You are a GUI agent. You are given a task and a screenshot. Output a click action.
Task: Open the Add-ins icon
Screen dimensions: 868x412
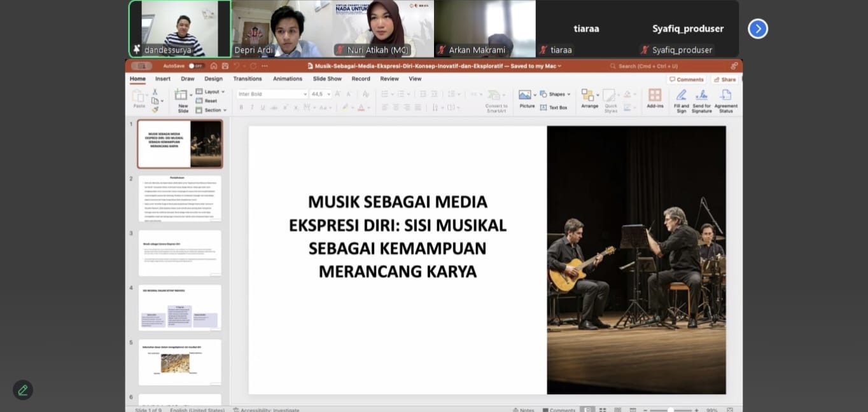(654, 96)
